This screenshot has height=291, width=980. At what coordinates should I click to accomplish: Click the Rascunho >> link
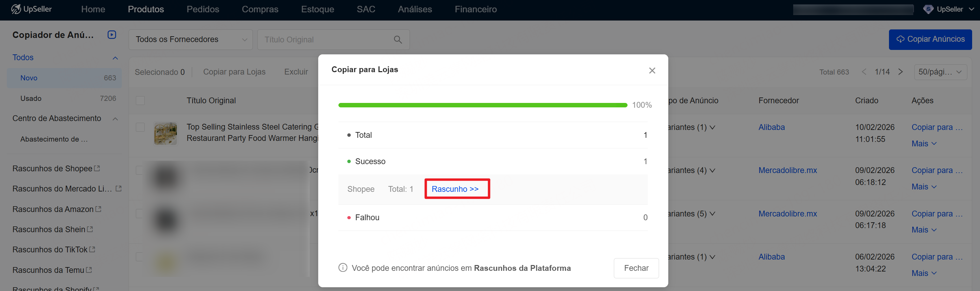[455, 189]
